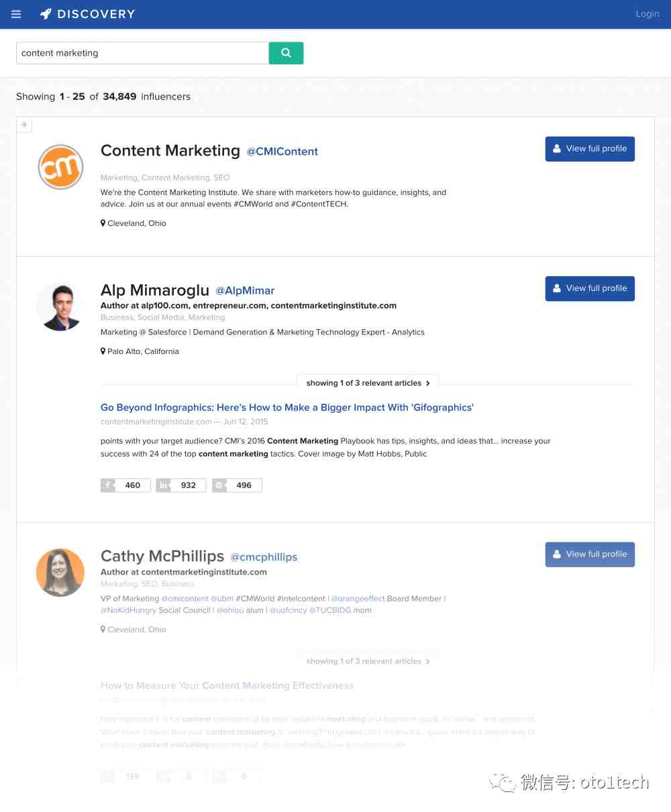The width and height of the screenshot is (671, 812).
Task: Expand Alp Mimaroglu's relevant articles chevron
Action: pyautogui.click(x=428, y=384)
